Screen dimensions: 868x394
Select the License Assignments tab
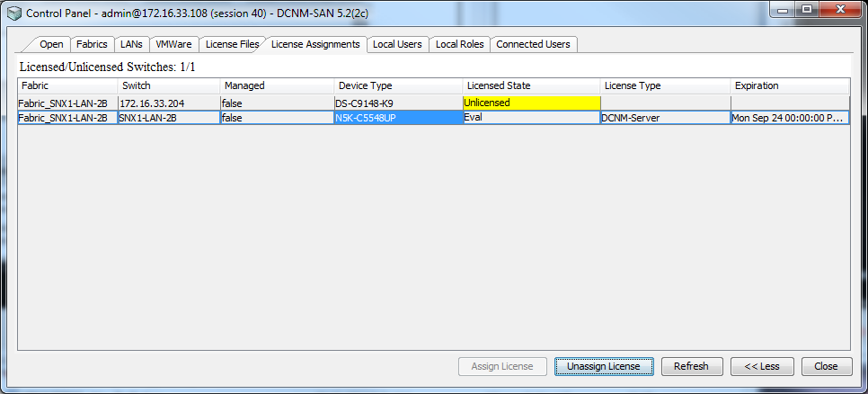pos(315,44)
